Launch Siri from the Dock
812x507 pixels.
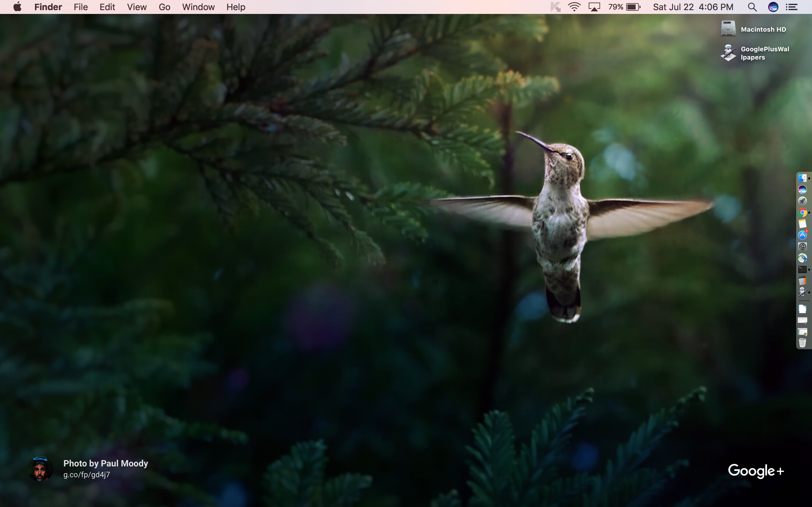(x=802, y=189)
